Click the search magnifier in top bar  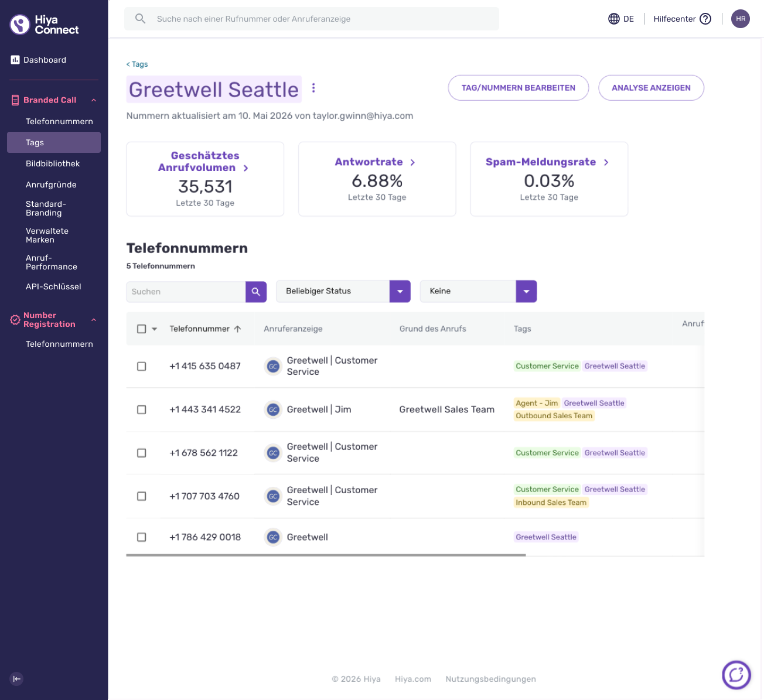point(140,19)
